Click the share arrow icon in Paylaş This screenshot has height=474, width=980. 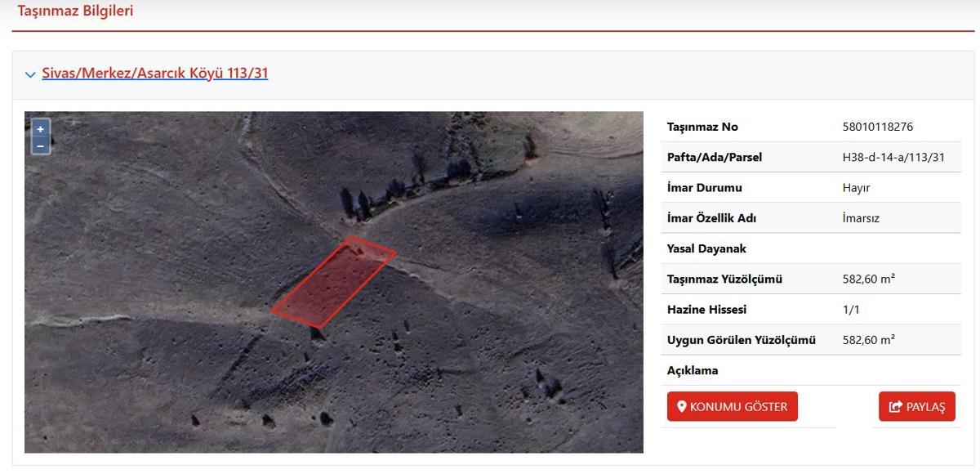(895, 407)
